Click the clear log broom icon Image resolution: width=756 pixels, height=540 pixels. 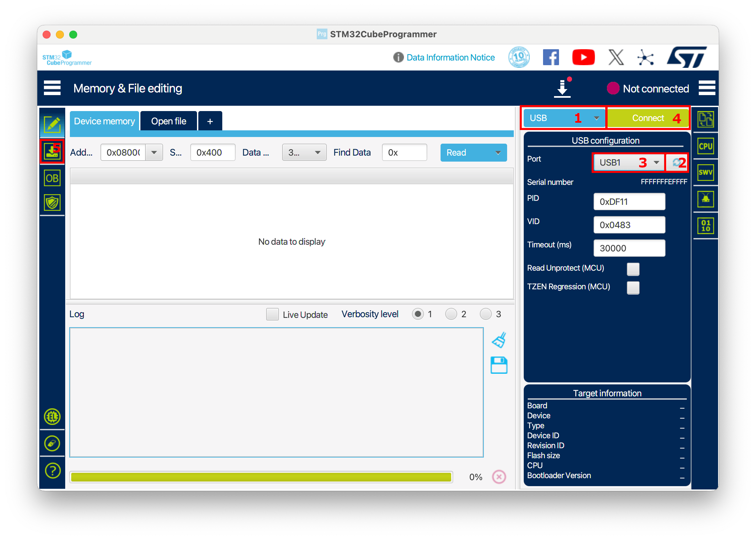click(499, 340)
